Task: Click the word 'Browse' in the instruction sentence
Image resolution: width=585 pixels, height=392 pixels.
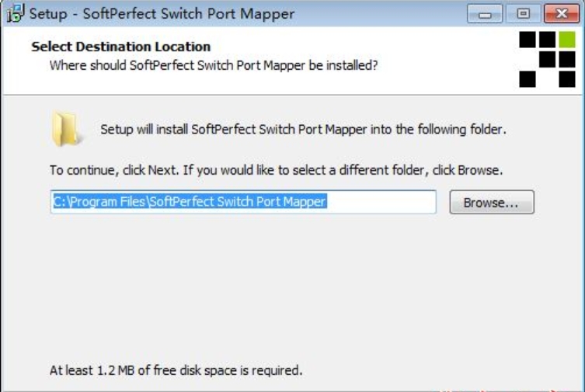Action: pos(479,170)
